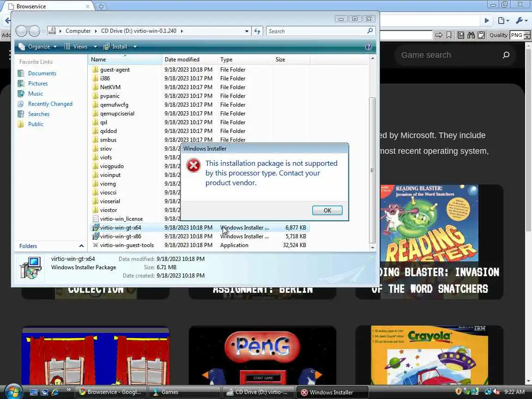Open Pictures in Favorite Links

(x=38, y=84)
